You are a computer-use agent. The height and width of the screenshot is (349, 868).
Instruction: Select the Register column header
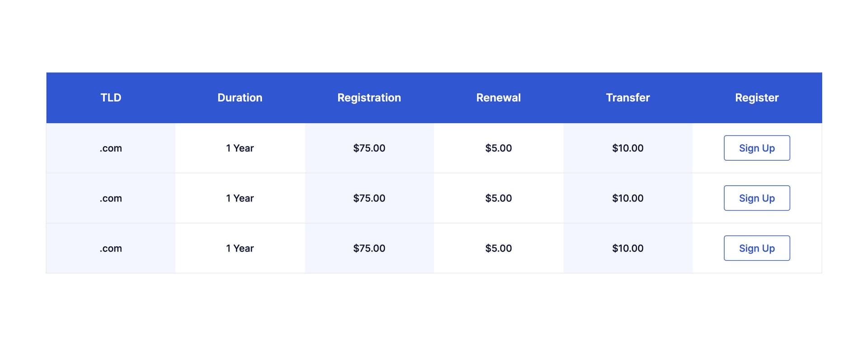[x=756, y=97]
